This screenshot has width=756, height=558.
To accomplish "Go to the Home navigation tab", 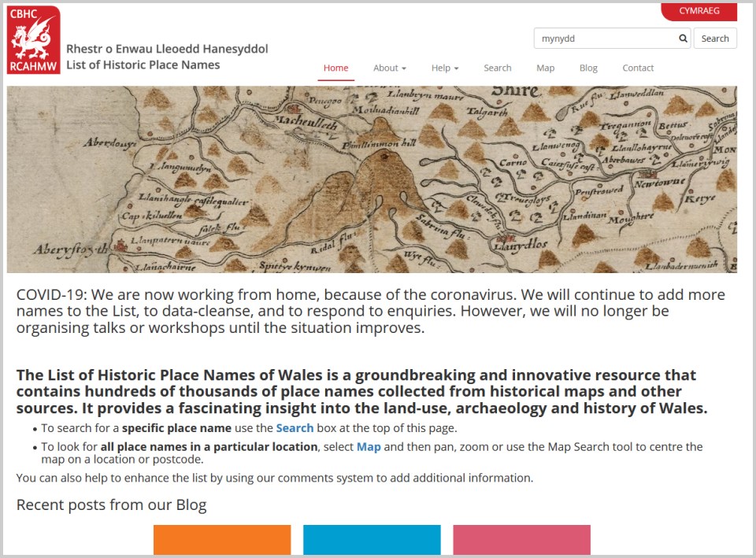I will (335, 68).
